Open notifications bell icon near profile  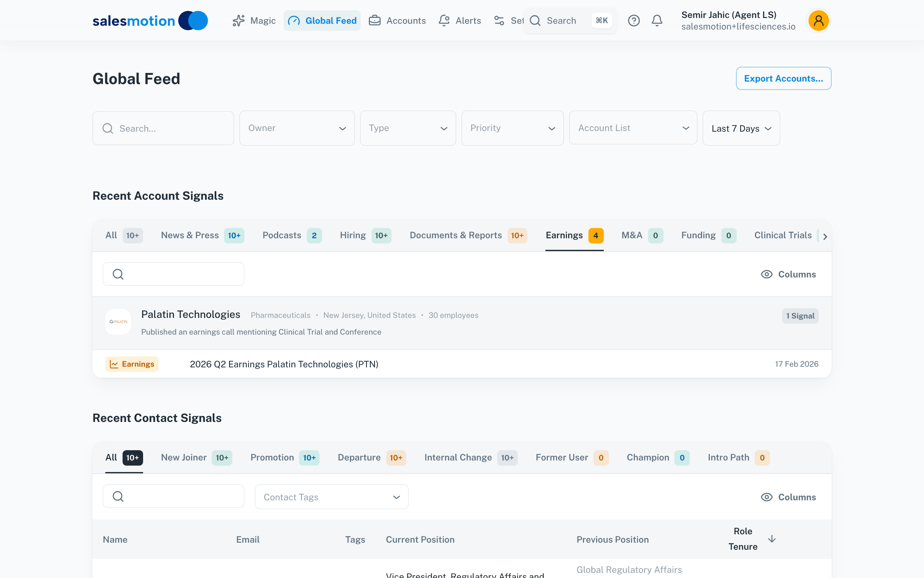coord(657,21)
